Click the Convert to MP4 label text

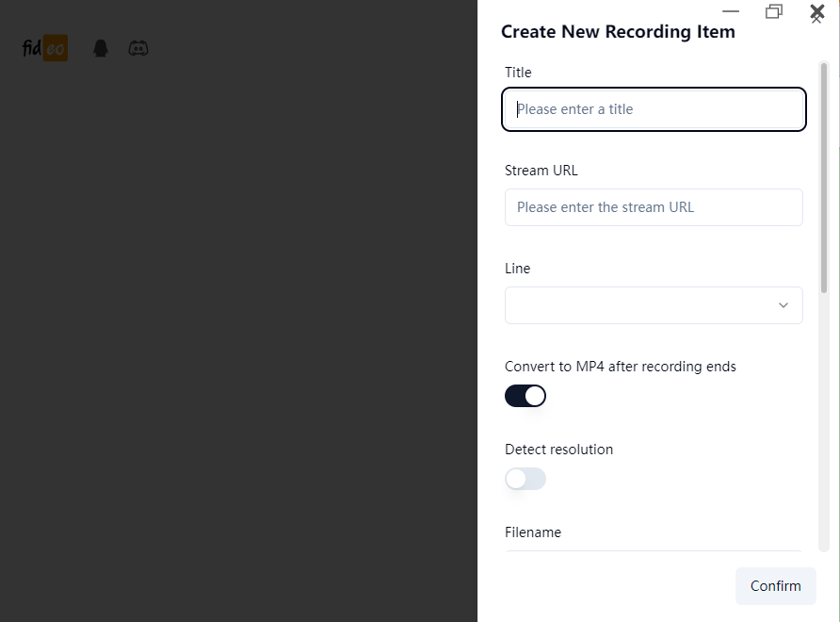click(x=620, y=367)
